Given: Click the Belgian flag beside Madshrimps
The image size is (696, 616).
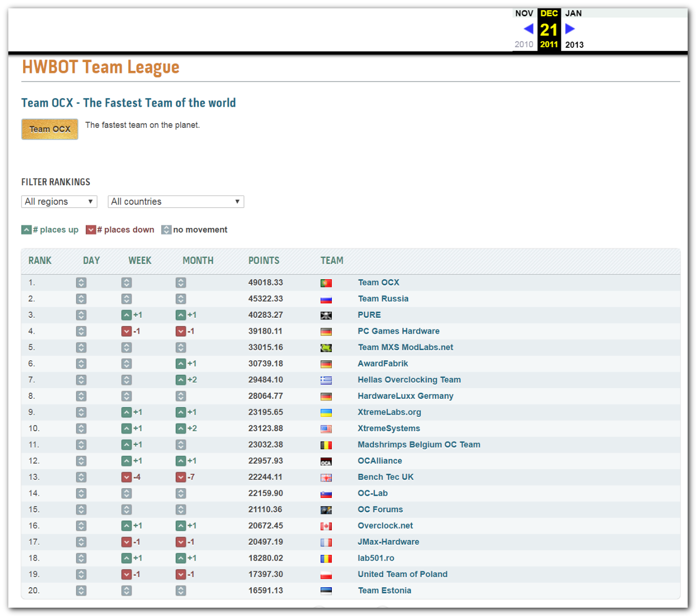Looking at the screenshot, I should pos(326,446).
